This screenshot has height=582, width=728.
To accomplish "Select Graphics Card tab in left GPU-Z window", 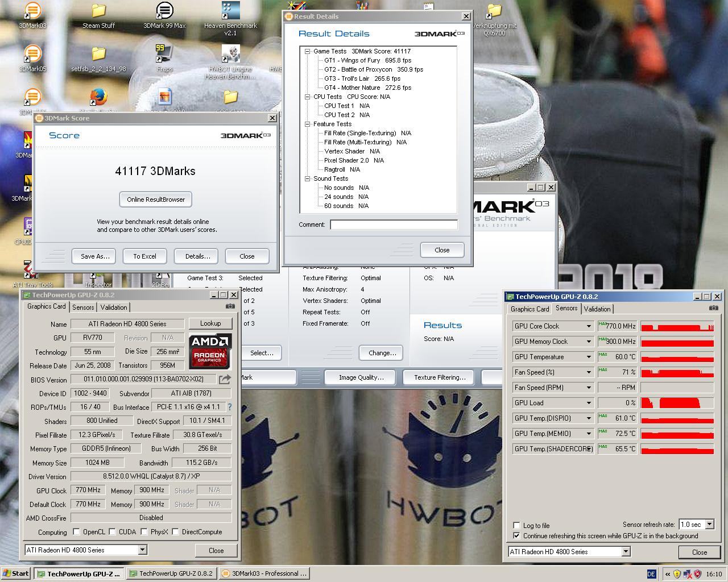I will coord(47,306).
